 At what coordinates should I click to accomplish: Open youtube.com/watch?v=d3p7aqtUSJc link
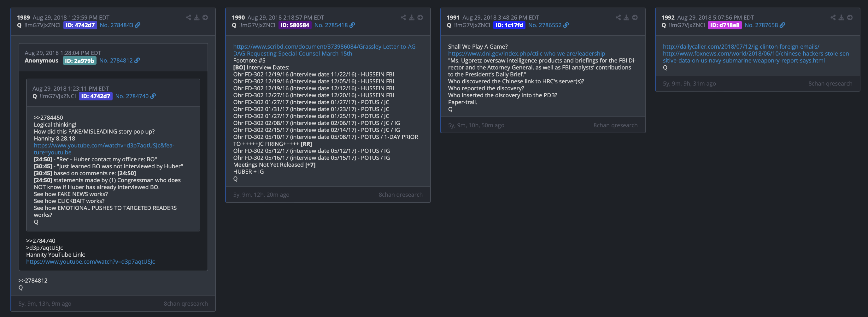(x=90, y=261)
